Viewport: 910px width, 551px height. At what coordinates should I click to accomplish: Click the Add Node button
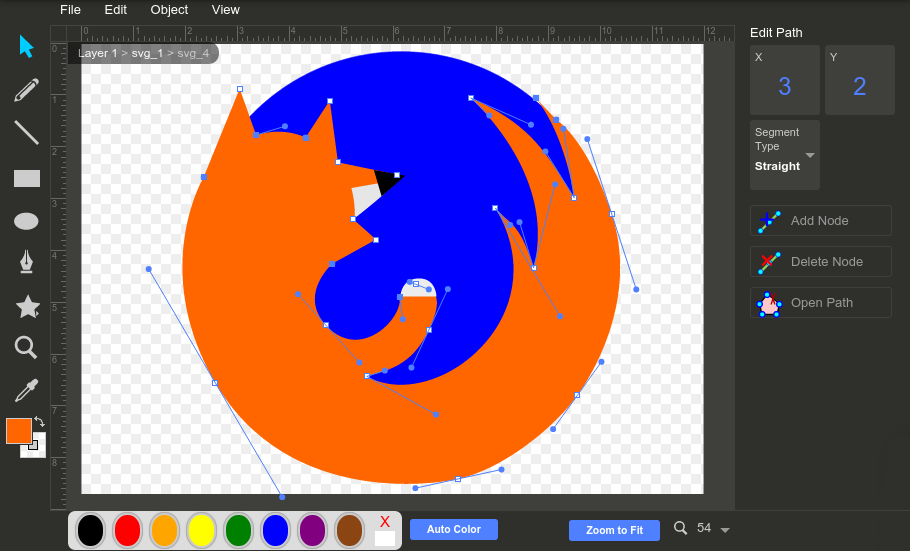[821, 221]
